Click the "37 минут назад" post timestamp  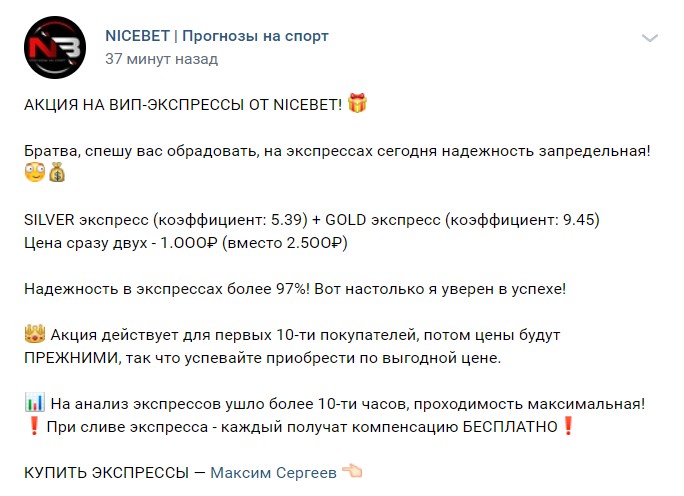coord(161,59)
